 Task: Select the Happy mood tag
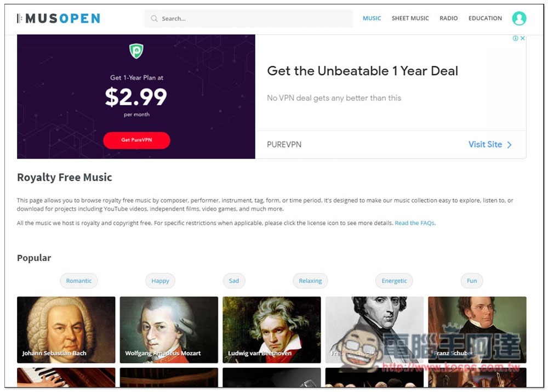pyautogui.click(x=160, y=281)
